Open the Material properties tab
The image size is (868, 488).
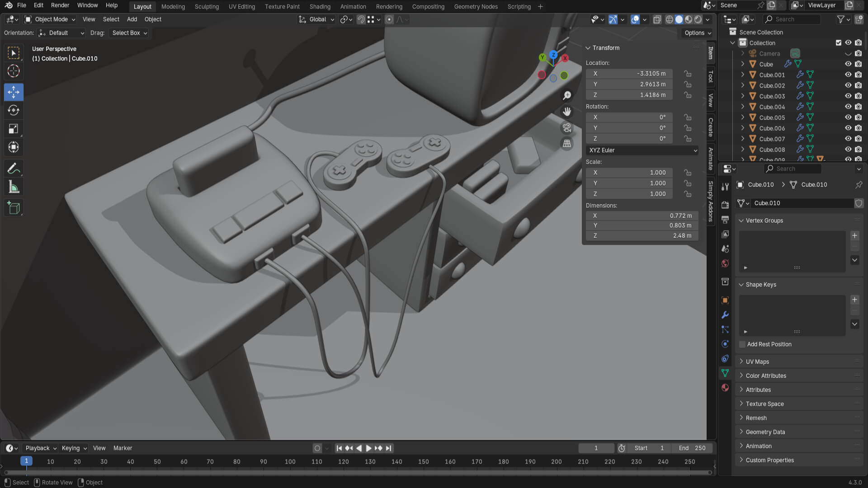725,388
